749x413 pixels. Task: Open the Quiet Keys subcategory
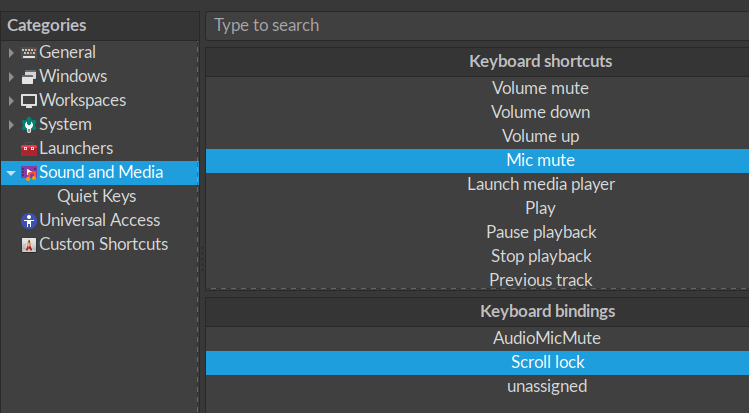click(96, 196)
